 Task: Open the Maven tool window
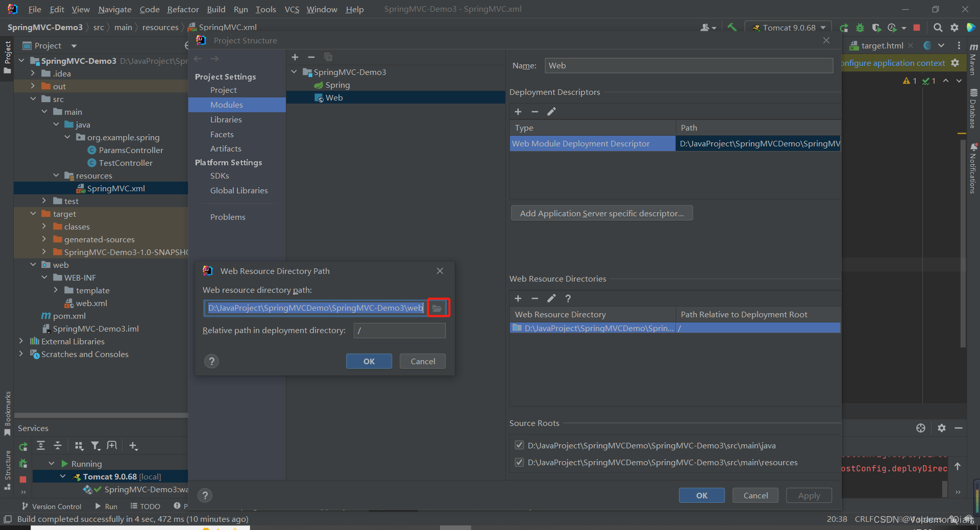click(973, 60)
